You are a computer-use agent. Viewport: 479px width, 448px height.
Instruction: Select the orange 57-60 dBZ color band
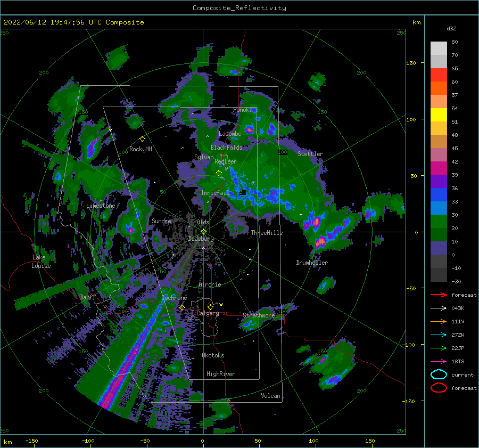click(439, 88)
